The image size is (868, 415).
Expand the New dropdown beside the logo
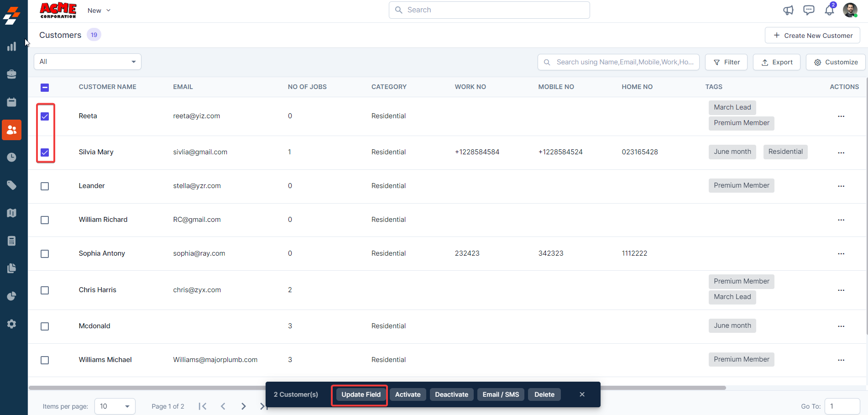99,11
